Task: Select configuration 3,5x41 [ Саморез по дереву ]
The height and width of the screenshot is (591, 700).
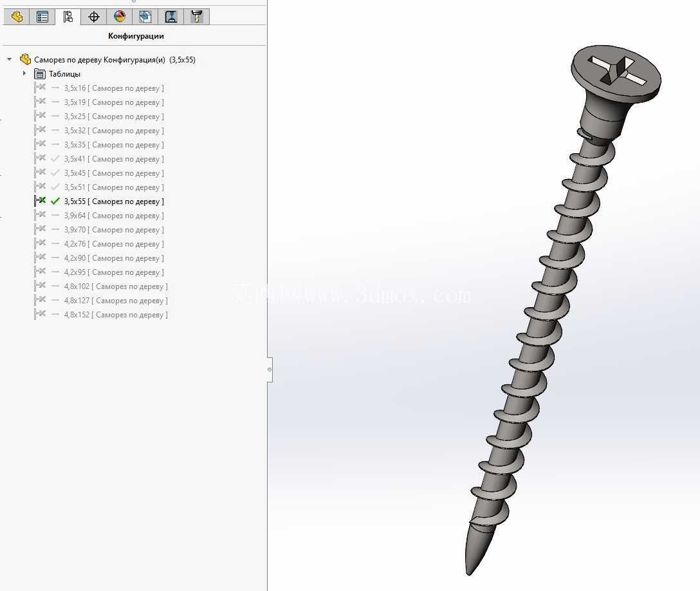Action: (x=114, y=159)
